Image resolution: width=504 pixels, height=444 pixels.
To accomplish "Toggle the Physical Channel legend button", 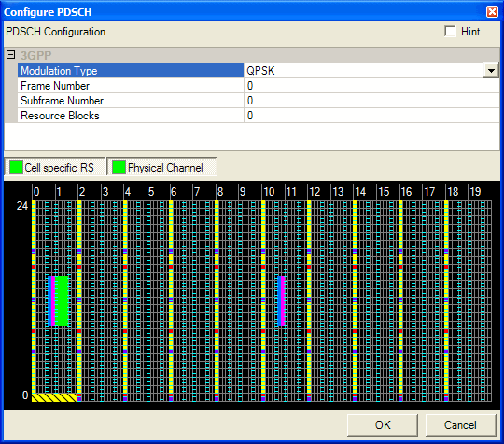I will tap(161, 166).
